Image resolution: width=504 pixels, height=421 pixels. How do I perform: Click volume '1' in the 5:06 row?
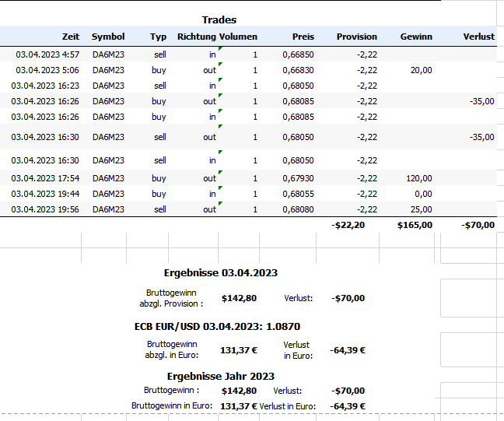click(255, 70)
